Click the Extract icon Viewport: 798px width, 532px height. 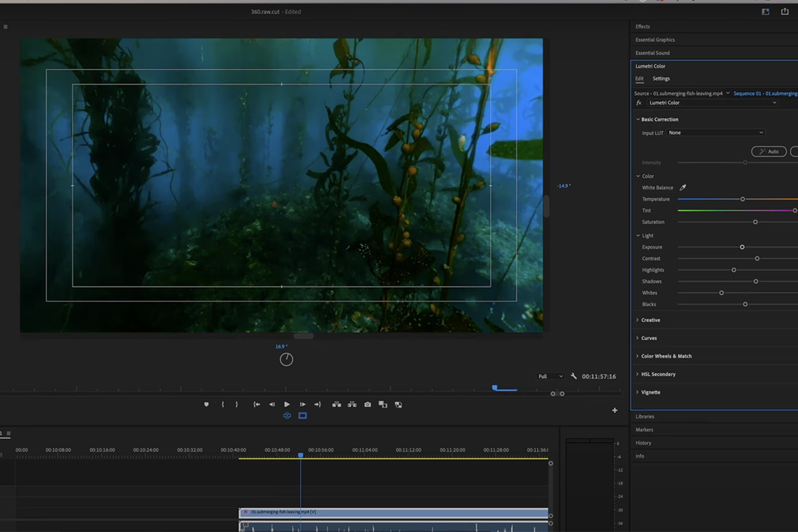pyautogui.click(x=352, y=404)
